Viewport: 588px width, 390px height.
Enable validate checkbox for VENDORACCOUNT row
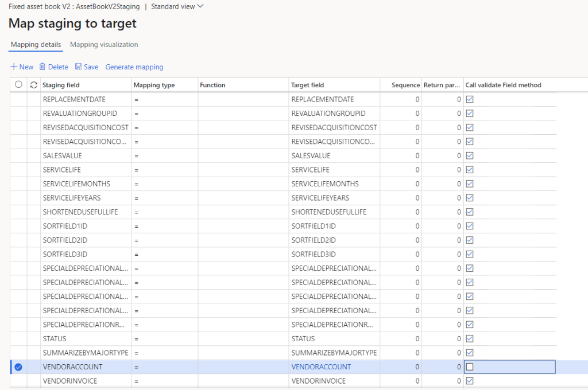[x=470, y=367]
